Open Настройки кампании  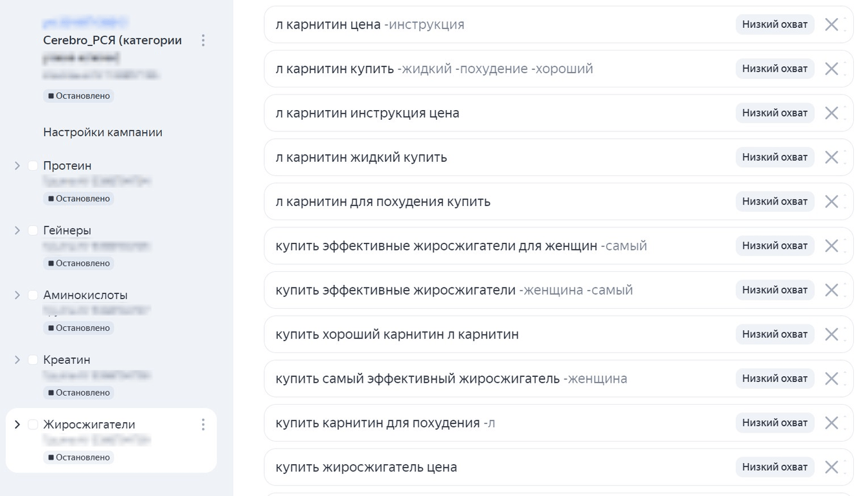pos(102,133)
